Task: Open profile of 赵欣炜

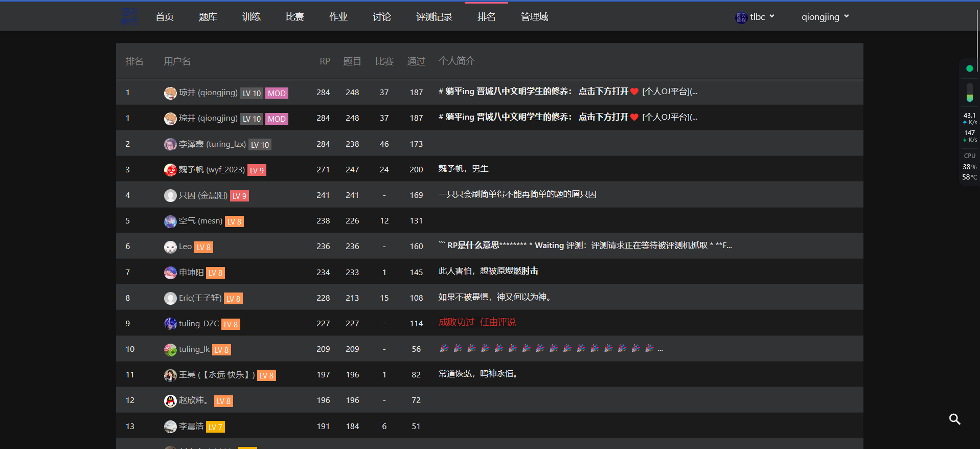Action: pyautogui.click(x=194, y=400)
